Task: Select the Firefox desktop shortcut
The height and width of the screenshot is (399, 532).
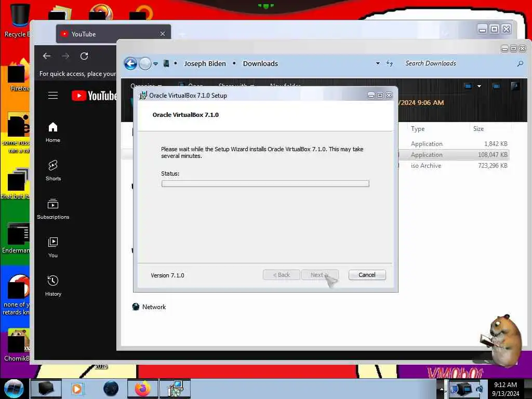Action: [18, 75]
